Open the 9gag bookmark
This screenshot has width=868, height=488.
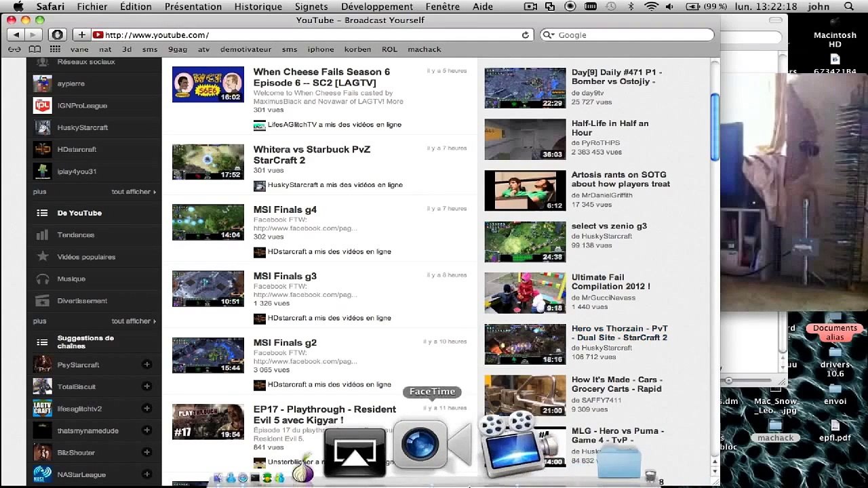coord(178,49)
